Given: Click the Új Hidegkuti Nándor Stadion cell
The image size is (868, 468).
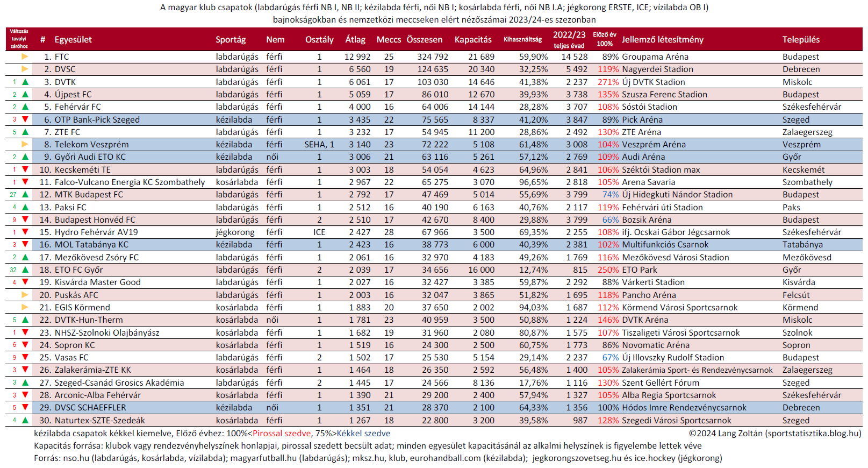Looking at the screenshot, I should tap(677, 194).
